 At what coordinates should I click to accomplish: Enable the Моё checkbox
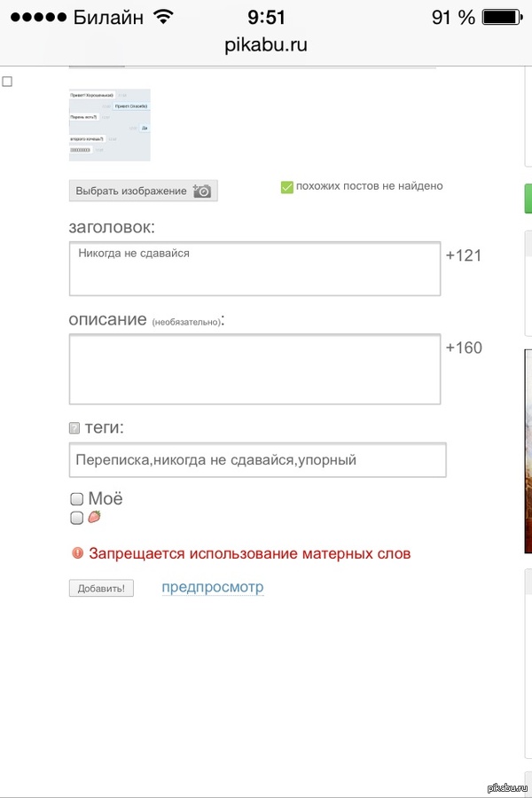tap(76, 499)
